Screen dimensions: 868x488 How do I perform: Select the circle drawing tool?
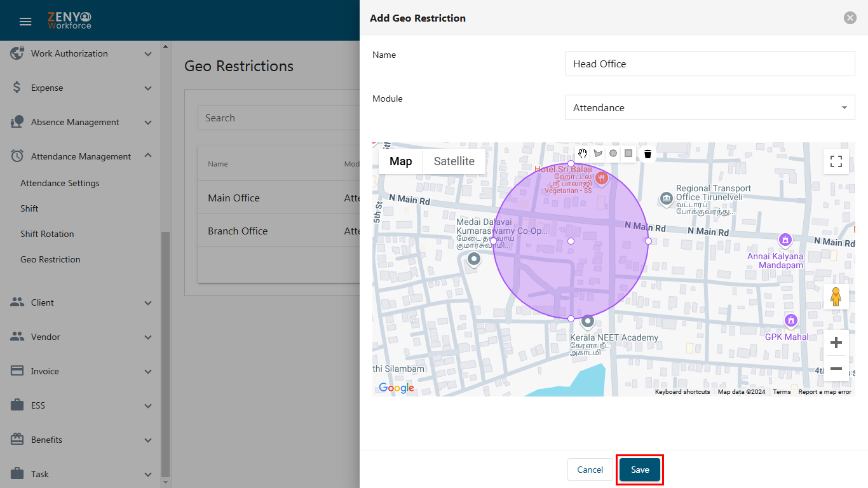[x=613, y=154]
